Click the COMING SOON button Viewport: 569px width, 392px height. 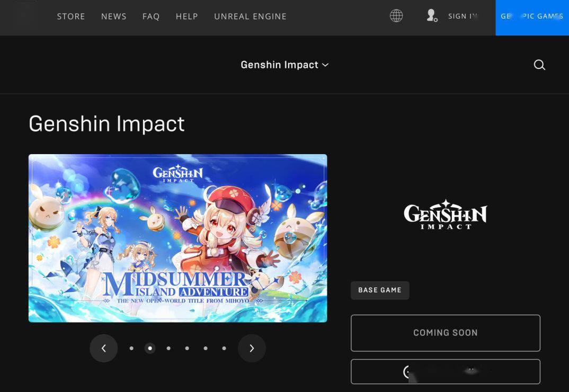[x=446, y=333]
